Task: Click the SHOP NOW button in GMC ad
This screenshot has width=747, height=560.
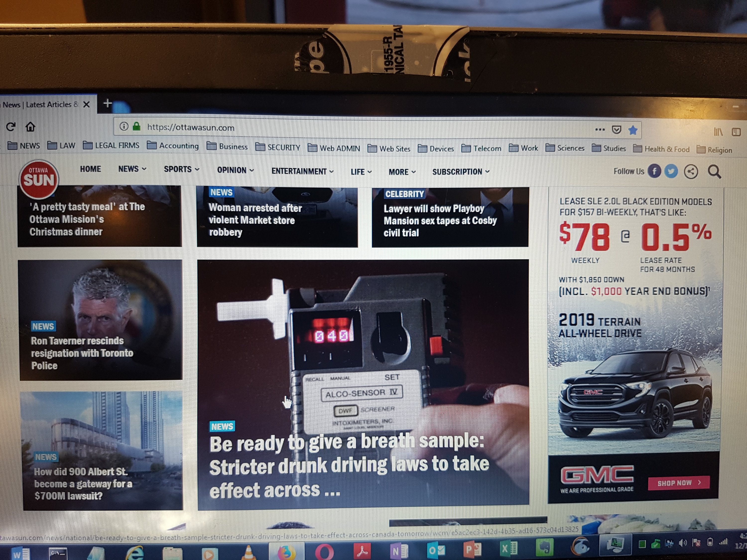Action: (679, 483)
